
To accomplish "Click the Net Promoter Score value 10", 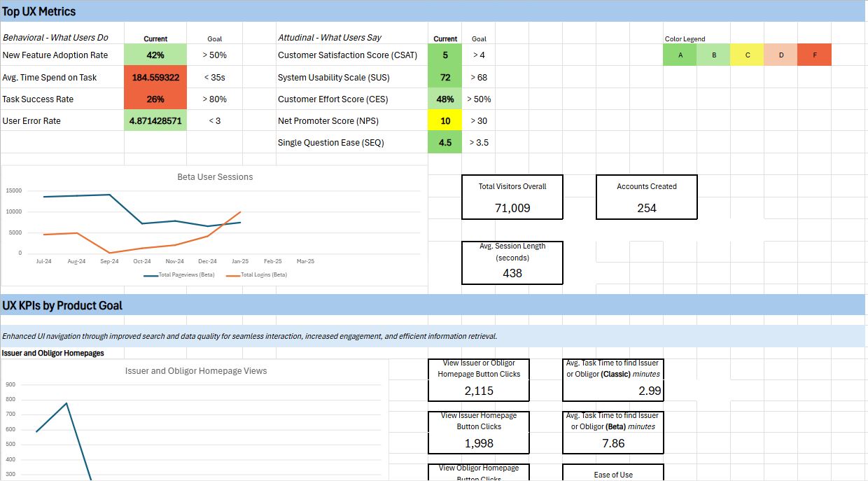I will coord(445,121).
